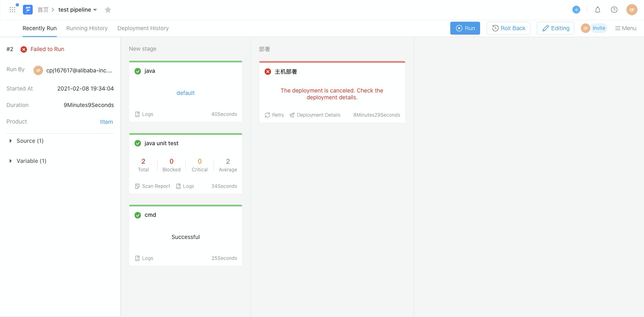Click the default link in java card

(x=185, y=93)
